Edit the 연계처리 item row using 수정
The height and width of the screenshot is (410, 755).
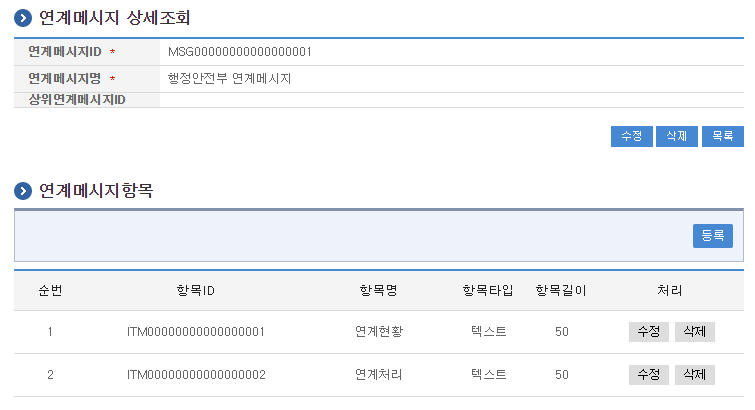pos(648,375)
